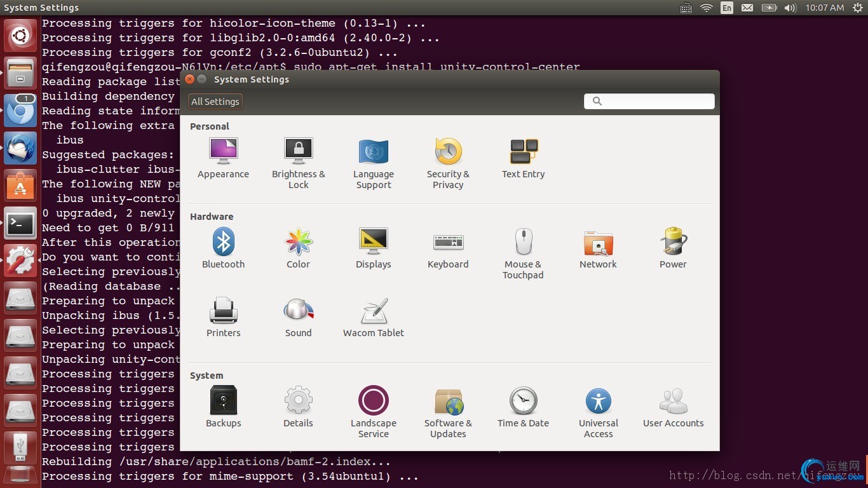The height and width of the screenshot is (488, 868).
Task: Close the System Settings window
Action: tap(189, 79)
